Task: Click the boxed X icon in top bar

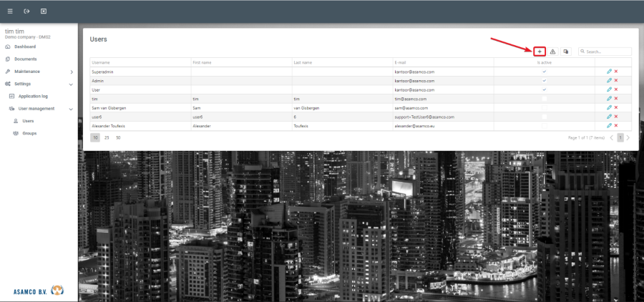Action: pyautogui.click(x=44, y=11)
